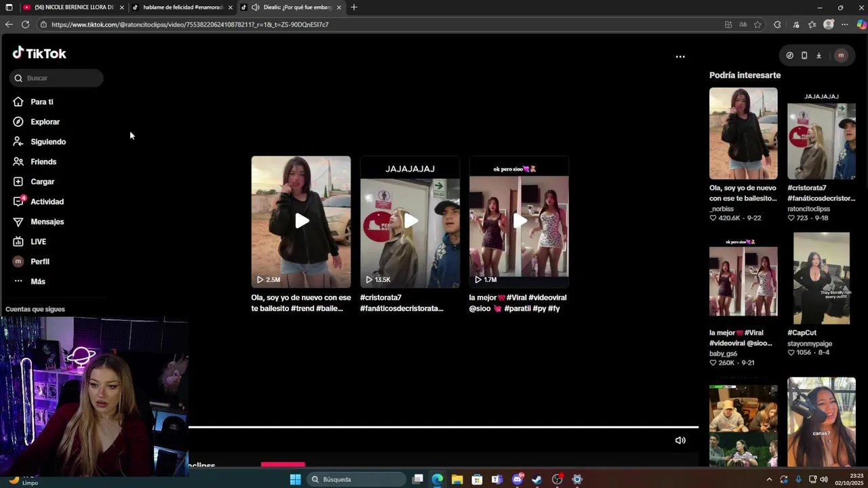Open Copilot in Edge
Screen dimensions: 868x488
tap(861, 24)
